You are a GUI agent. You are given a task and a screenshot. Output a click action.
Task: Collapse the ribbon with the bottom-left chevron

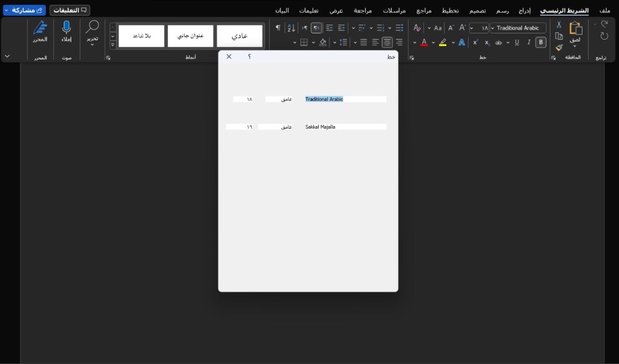click(x=7, y=56)
